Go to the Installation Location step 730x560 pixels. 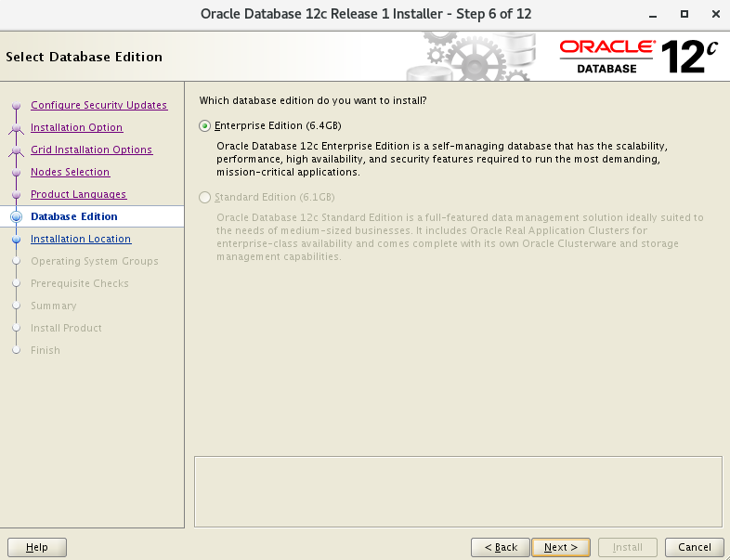click(x=81, y=239)
